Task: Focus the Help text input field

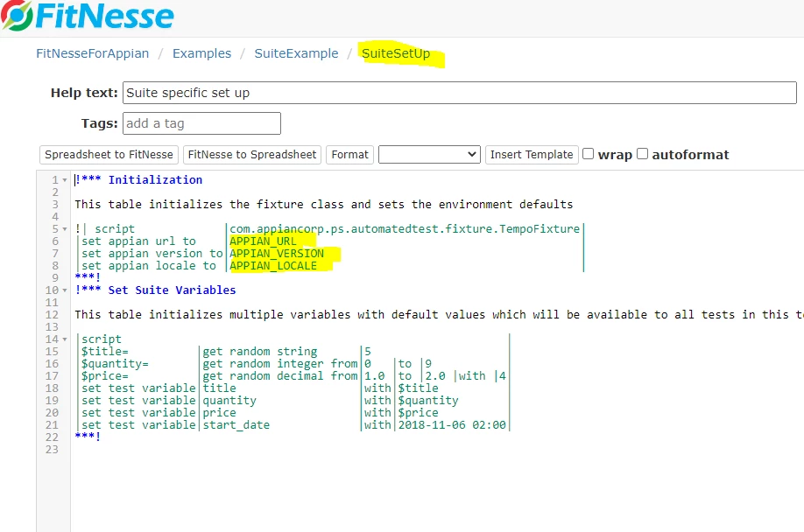Action: [460, 93]
